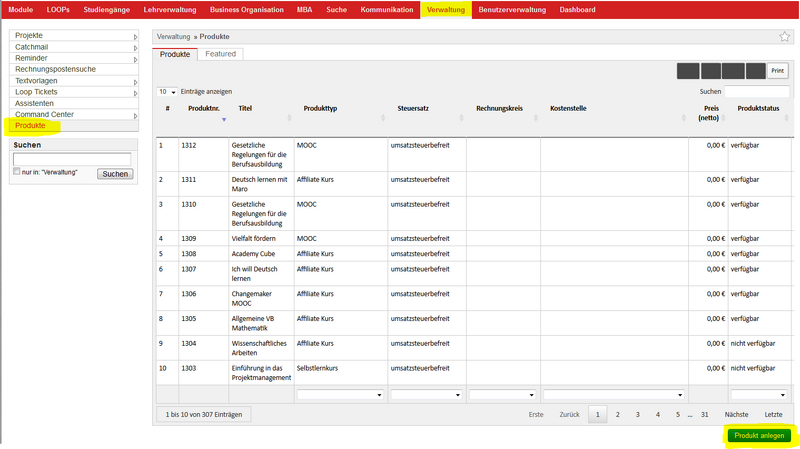
Task: Sort by the Produktstatus column header
Action: coord(758,108)
